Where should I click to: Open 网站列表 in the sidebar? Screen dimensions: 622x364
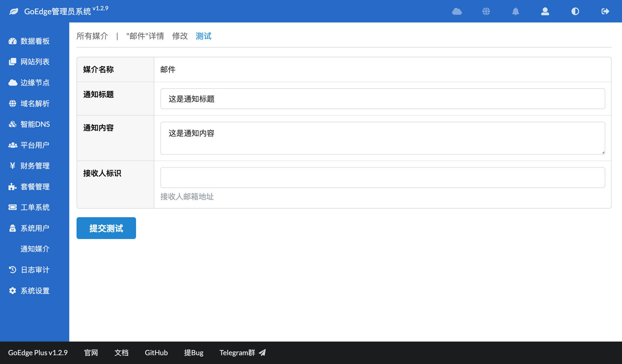pyautogui.click(x=35, y=62)
